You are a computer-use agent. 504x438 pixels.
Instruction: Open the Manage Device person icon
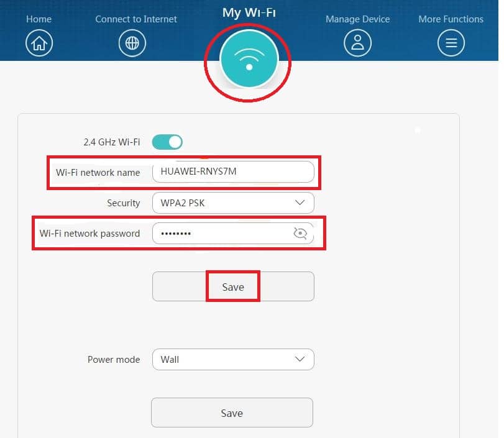tap(357, 43)
